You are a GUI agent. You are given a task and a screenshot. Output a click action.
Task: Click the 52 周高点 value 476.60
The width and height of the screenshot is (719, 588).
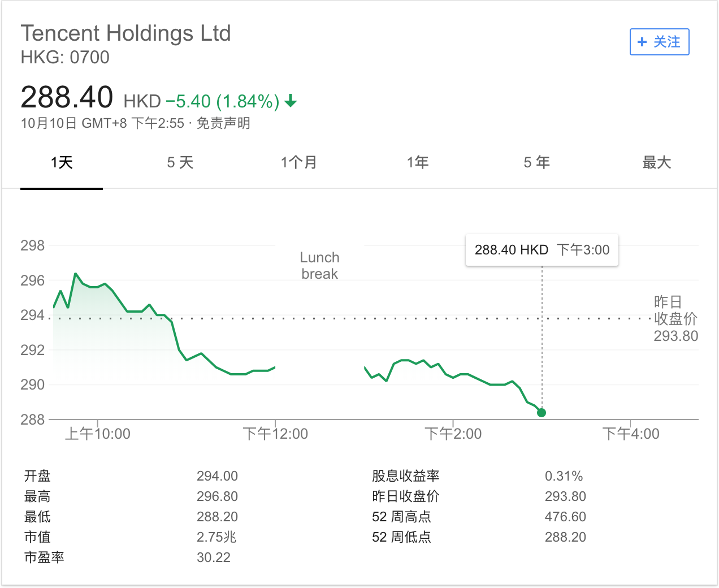566,516
